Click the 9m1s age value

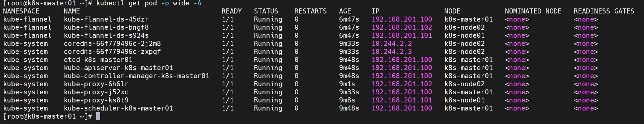347,84
